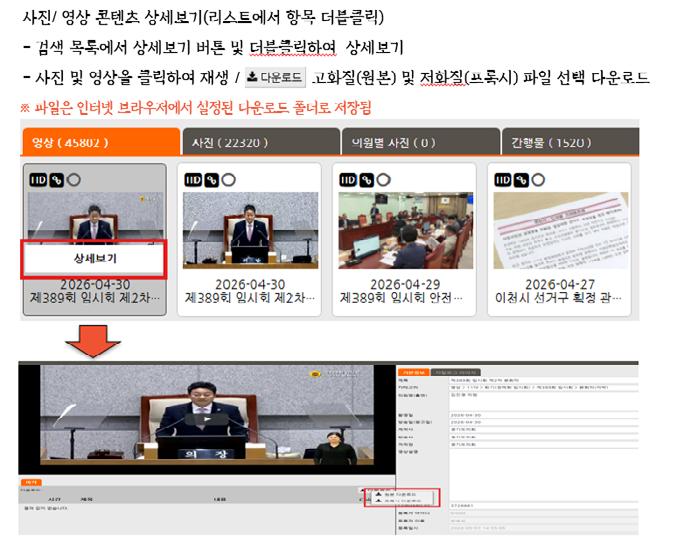Click the HD icon on the first video card
Screen dimensions: 677x543
(x=38, y=180)
